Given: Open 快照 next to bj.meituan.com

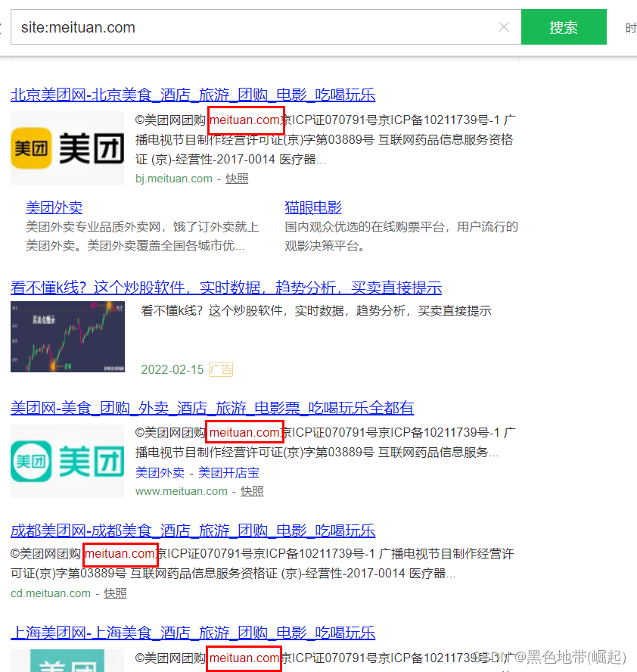Looking at the screenshot, I should point(237,179).
